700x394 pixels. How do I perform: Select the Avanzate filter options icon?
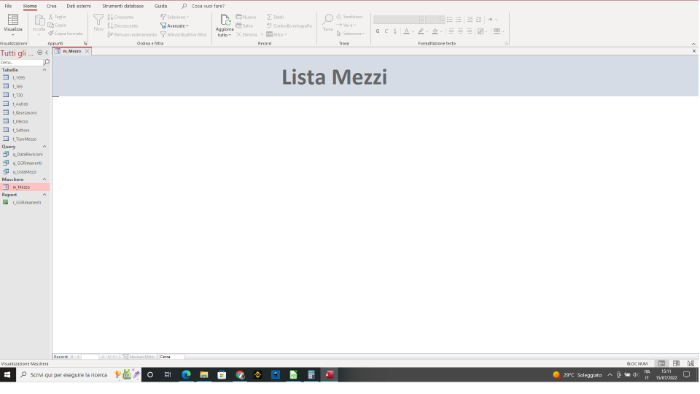click(163, 26)
